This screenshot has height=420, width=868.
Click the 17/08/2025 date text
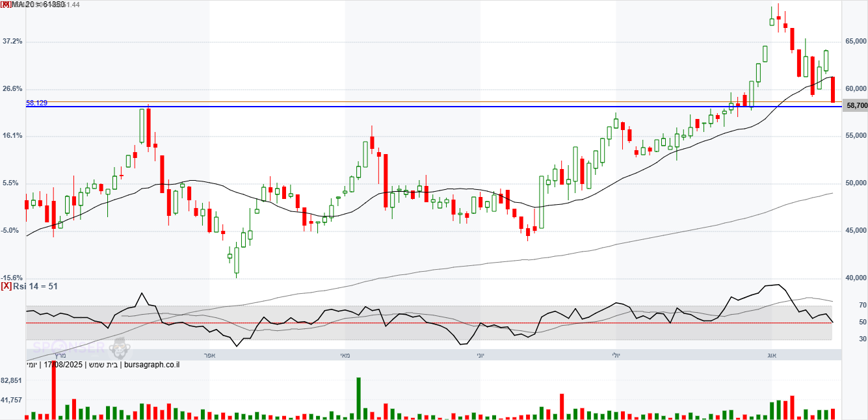click(62, 365)
